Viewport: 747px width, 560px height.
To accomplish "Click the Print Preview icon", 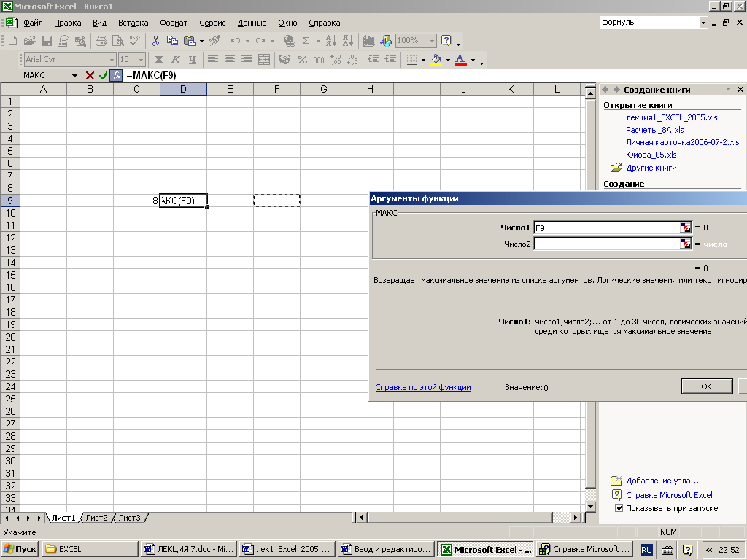I will click(x=117, y=41).
